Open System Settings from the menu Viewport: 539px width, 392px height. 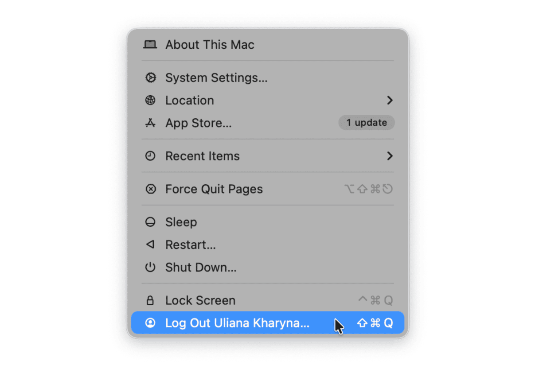point(216,78)
